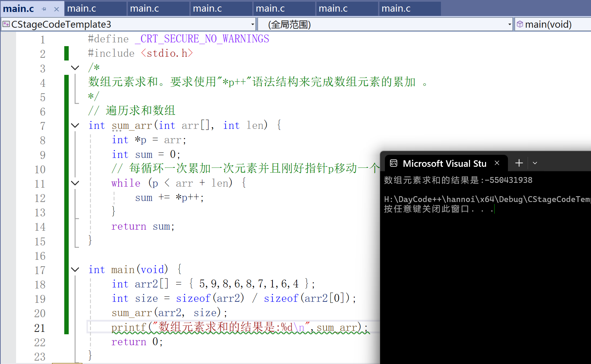Collapse the sum_arr function at line 7
Screen dimensions: 591x364
75,125
